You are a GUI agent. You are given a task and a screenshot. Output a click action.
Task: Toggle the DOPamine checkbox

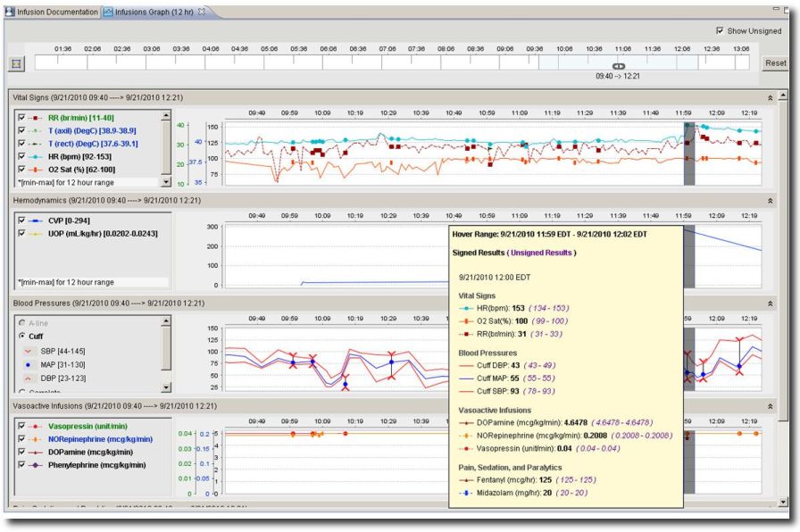21,452
